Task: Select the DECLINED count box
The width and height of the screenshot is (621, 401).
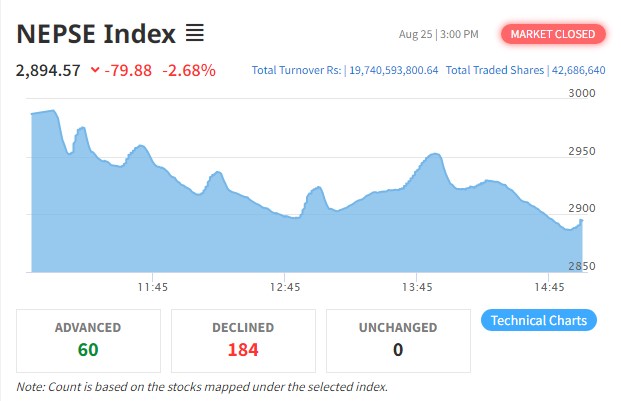Action: pos(243,338)
